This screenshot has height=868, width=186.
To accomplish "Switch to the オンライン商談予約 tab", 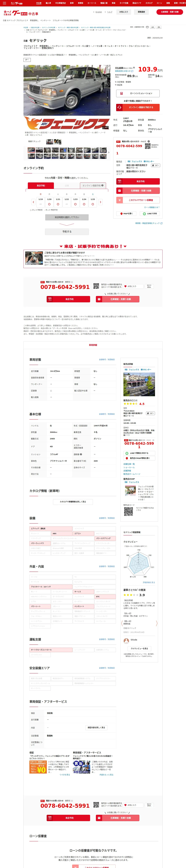I will [x=93, y=186].
